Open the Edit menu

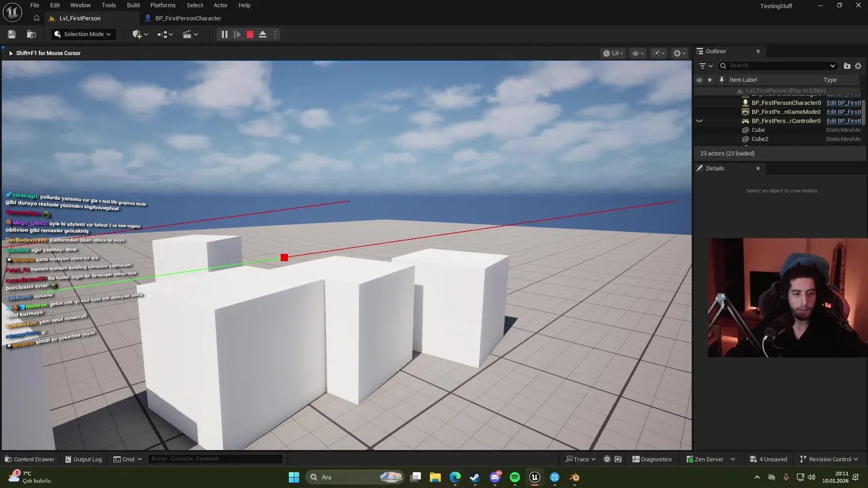[55, 5]
